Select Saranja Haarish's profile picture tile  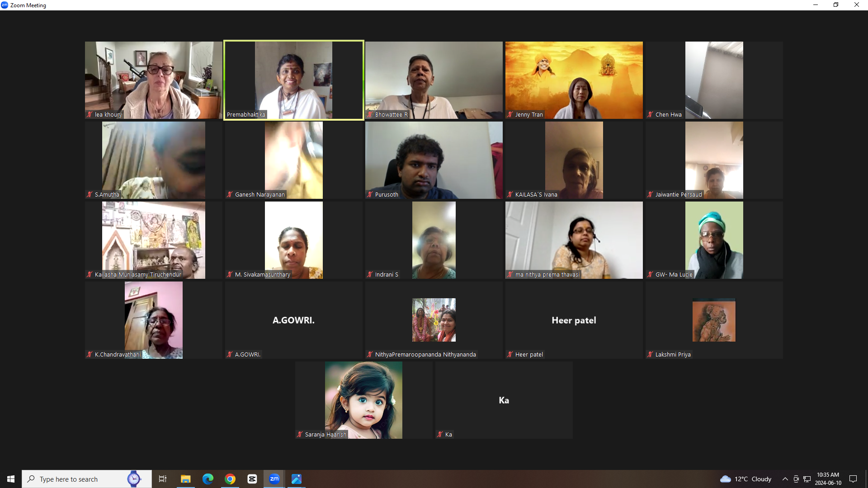[x=363, y=400]
